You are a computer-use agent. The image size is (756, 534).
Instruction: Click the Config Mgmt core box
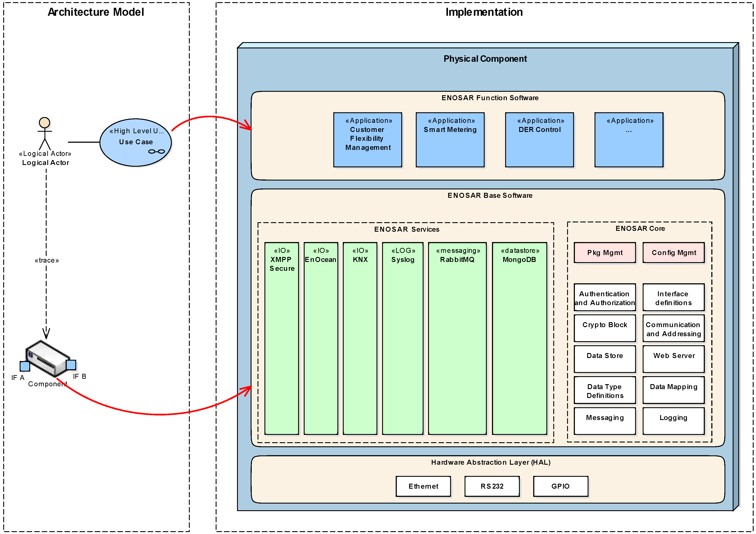(x=673, y=253)
